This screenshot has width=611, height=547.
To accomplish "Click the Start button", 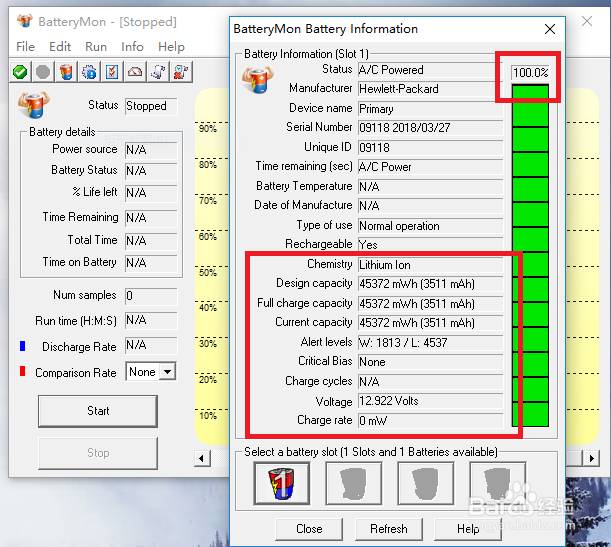I will (98, 411).
